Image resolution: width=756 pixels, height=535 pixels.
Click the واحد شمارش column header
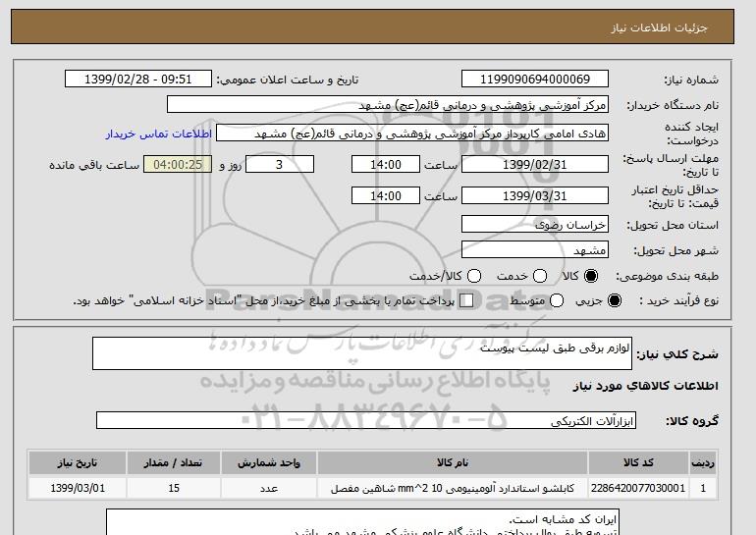[x=269, y=462]
